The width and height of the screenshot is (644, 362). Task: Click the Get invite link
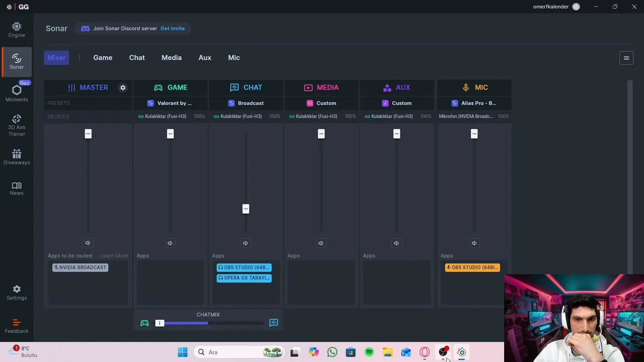click(x=173, y=29)
